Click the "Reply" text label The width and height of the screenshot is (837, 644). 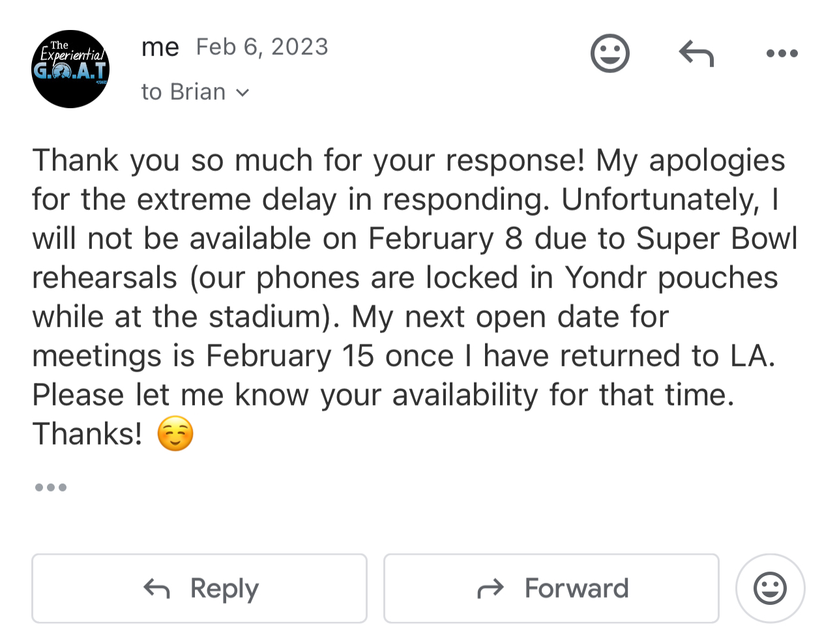point(224,589)
